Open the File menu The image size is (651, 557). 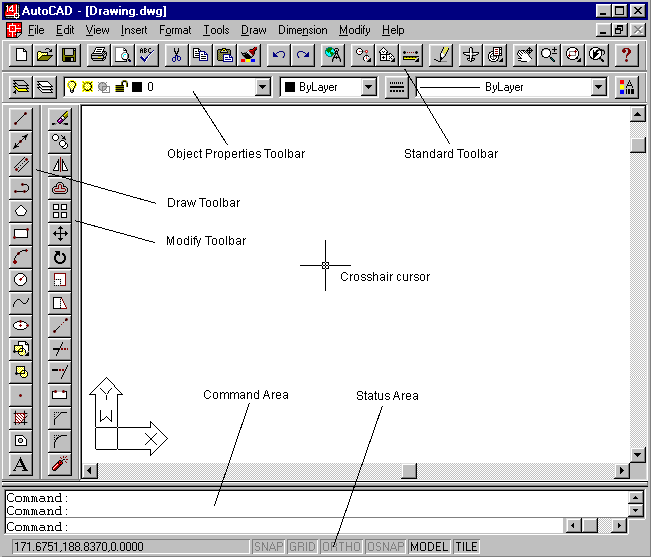(36, 30)
